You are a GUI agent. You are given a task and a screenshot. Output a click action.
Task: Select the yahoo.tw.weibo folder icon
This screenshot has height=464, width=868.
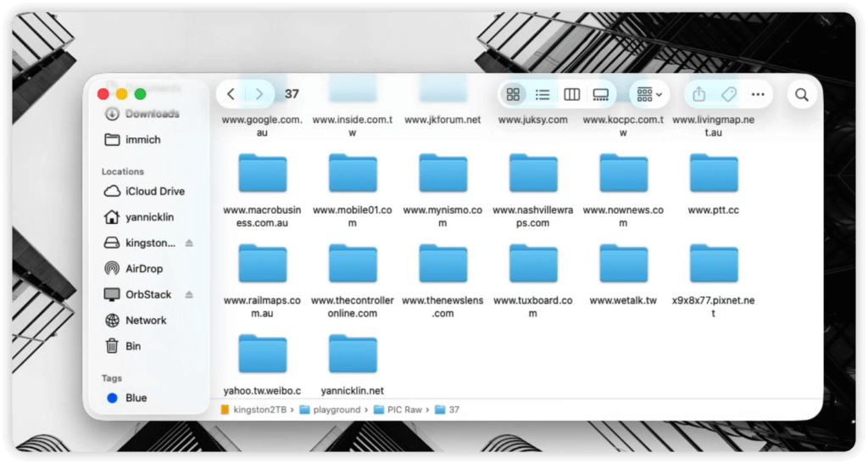tap(263, 353)
